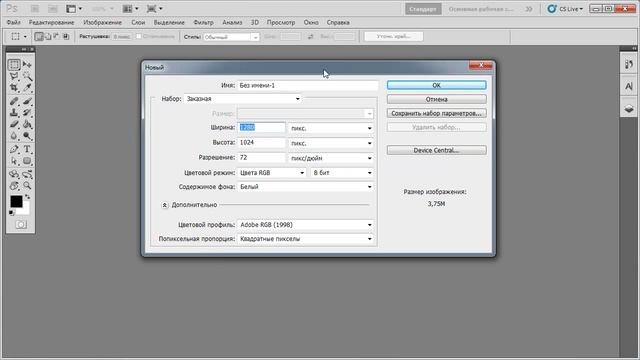This screenshot has height=360, width=640.
Task: Select the Lasso tool
Action: click(x=14, y=76)
